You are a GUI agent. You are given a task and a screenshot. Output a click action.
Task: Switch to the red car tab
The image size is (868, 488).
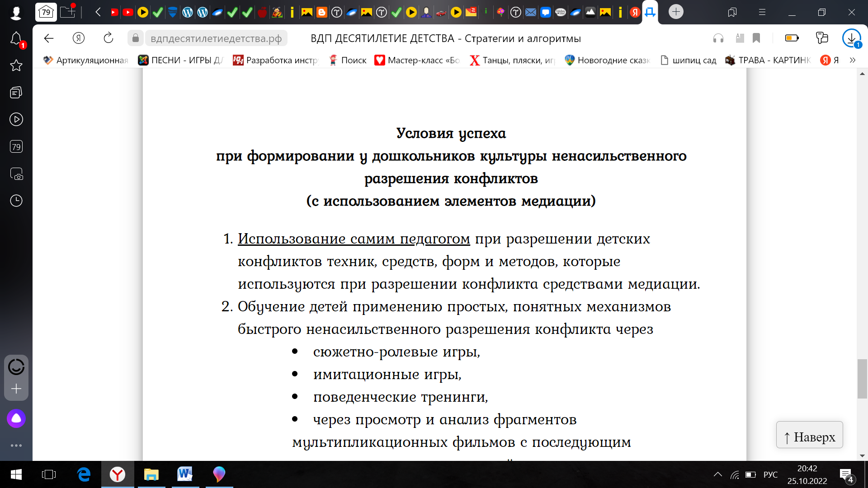pos(441,12)
